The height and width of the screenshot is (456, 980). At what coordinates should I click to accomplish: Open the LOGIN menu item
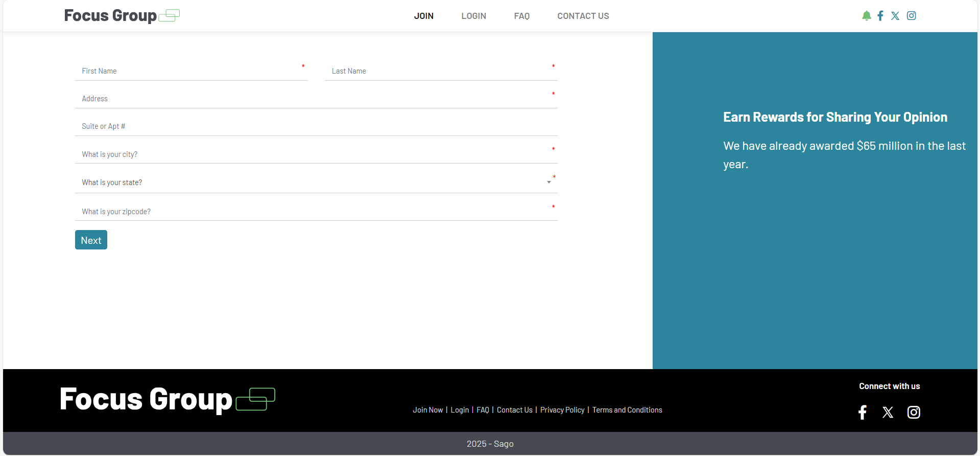click(474, 16)
